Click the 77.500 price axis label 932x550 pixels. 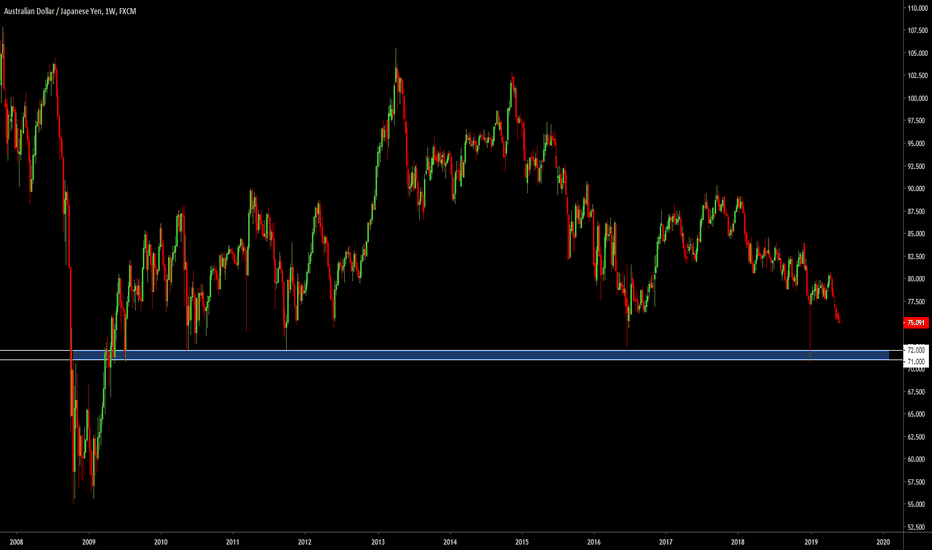click(917, 302)
